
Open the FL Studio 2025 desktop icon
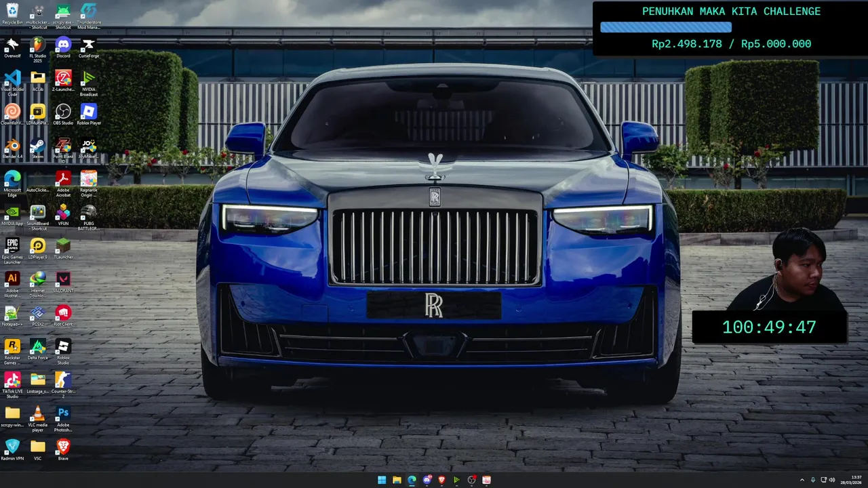tap(38, 46)
